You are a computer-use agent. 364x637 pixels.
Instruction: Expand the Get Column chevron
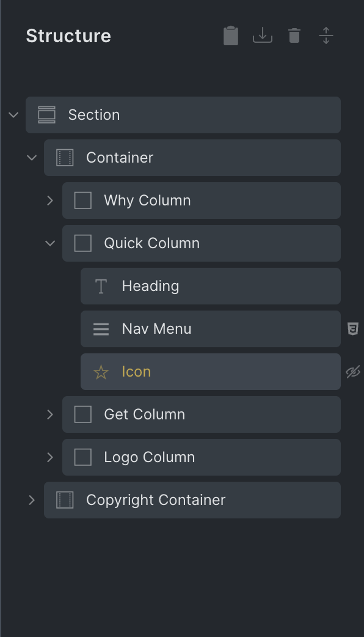tap(50, 414)
